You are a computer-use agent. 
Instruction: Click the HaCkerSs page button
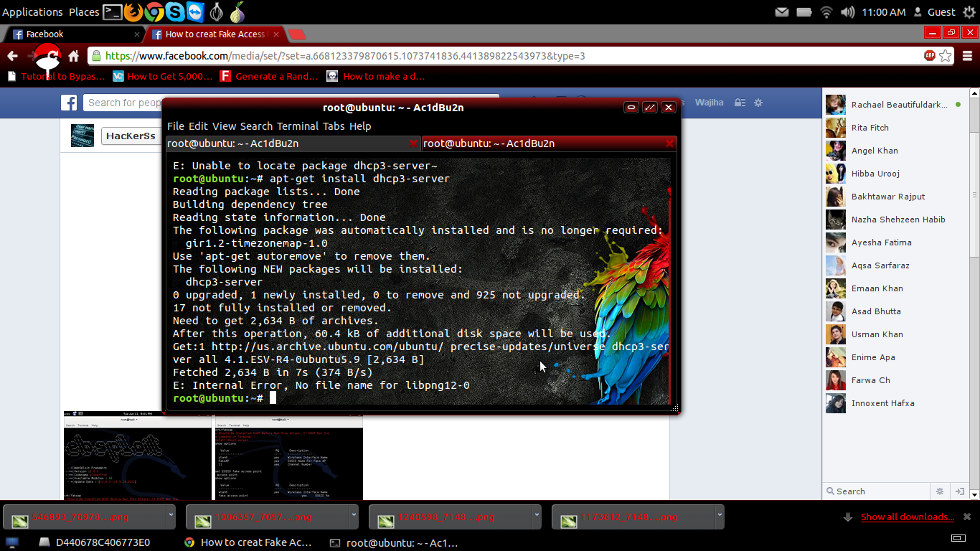(131, 136)
